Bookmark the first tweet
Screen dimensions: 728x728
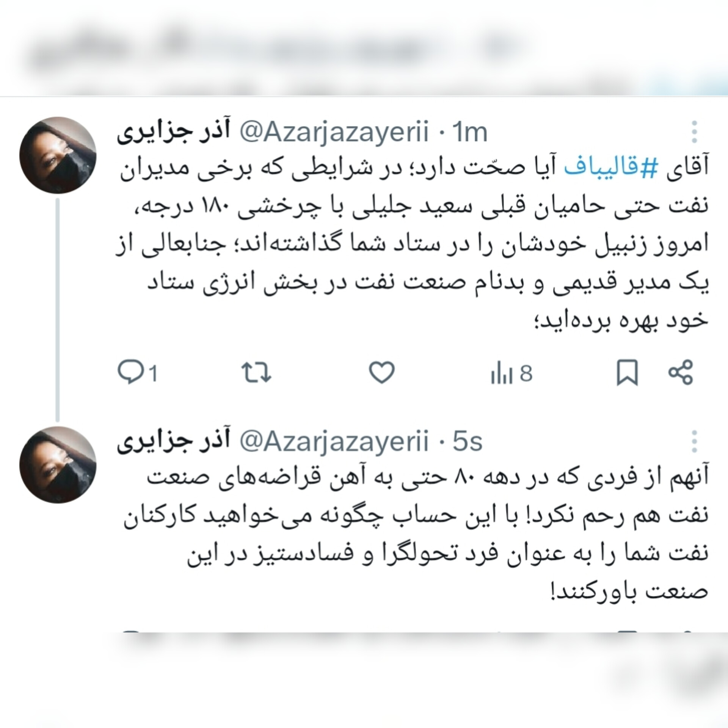click(628, 373)
